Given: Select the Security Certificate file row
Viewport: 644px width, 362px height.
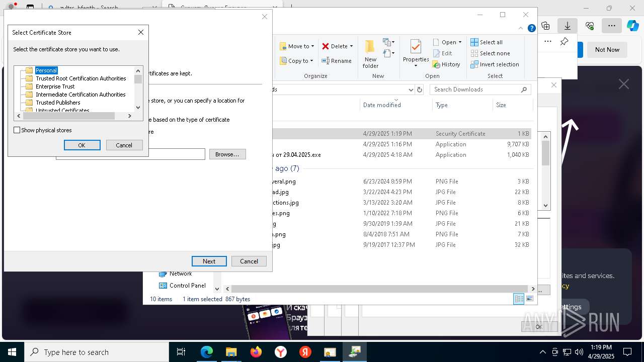Looking at the screenshot, I should pyautogui.click(x=401, y=134).
